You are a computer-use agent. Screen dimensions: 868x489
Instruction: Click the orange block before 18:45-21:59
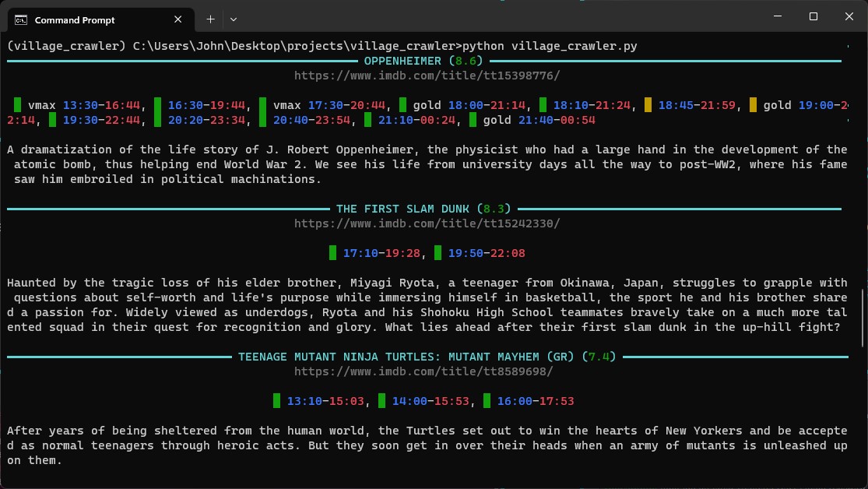[x=648, y=104]
